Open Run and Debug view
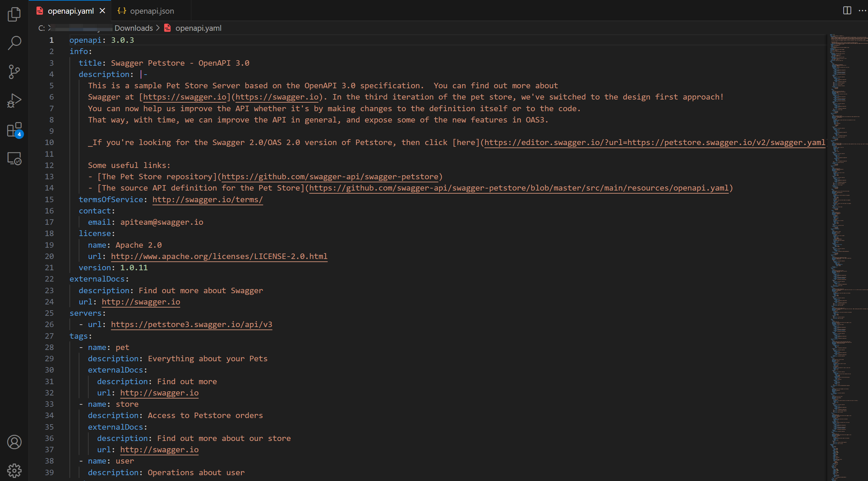The height and width of the screenshot is (481, 868). click(14, 101)
